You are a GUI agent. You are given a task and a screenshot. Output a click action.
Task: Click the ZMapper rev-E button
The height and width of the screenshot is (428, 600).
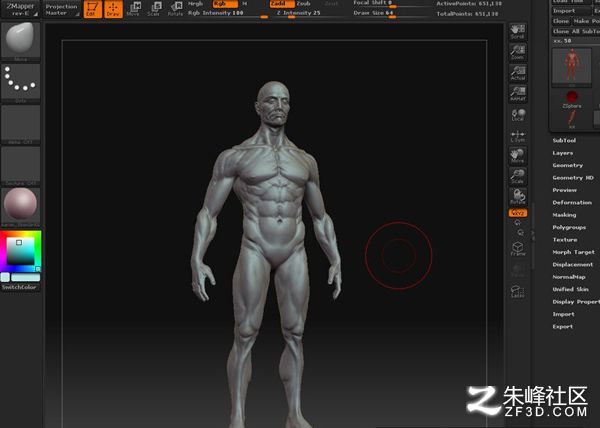[20, 9]
